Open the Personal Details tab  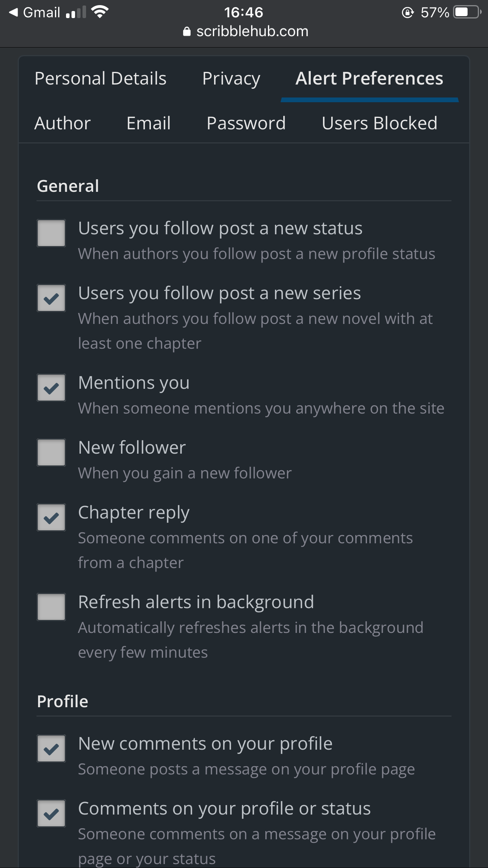point(101,79)
